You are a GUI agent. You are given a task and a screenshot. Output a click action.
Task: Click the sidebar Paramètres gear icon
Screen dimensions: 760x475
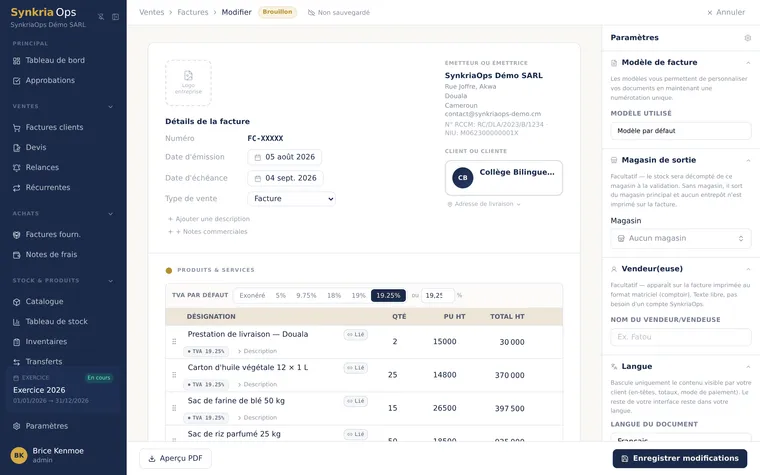click(x=16, y=426)
